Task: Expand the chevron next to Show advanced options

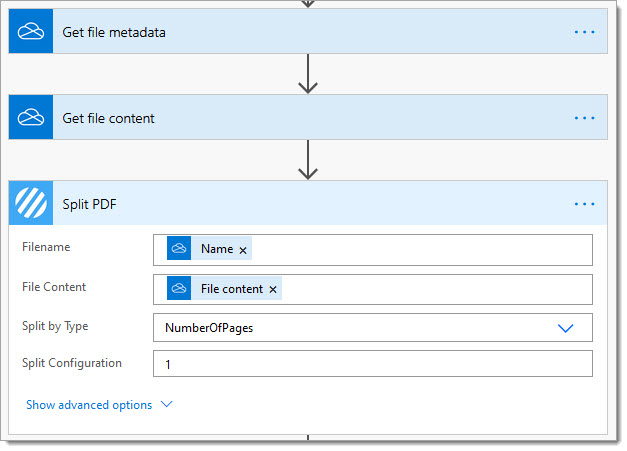Action: point(166,404)
